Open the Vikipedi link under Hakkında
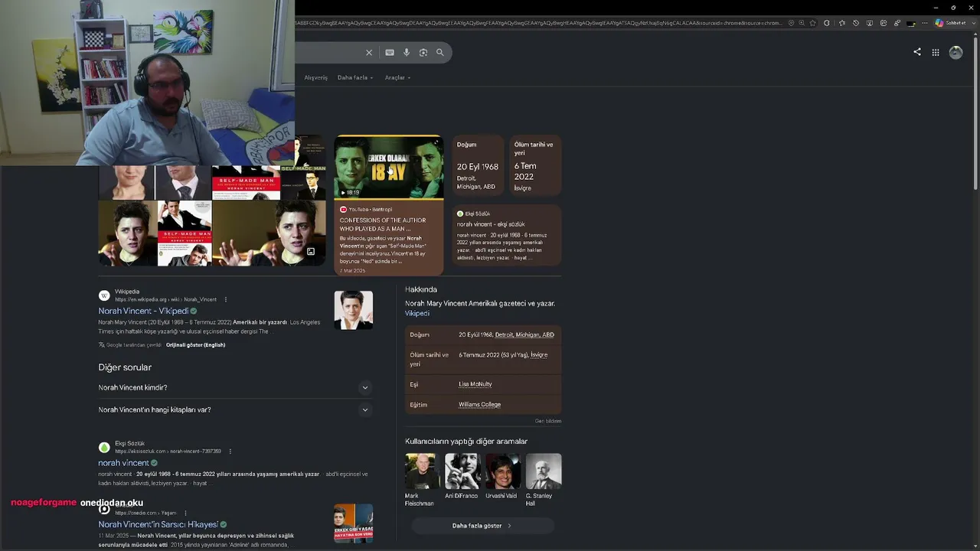The height and width of the screenshot is (551, 980). 417,314
